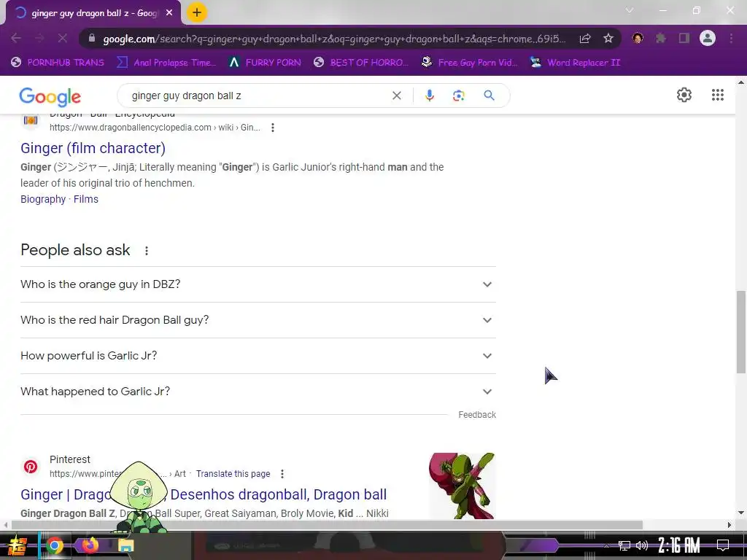Screen dimensions: 747x560
Task: Open Chrome's three-dot menu
Action: 731,38
